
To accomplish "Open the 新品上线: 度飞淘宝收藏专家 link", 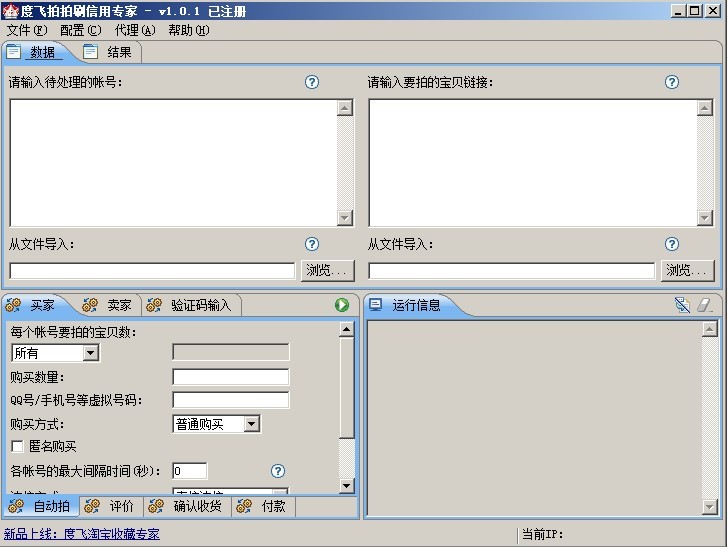I will (x=82, y=534).
